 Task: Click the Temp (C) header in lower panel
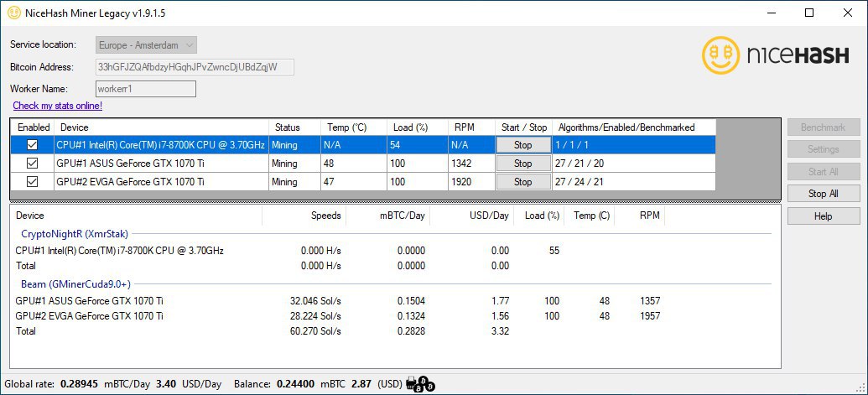(589, 216)
